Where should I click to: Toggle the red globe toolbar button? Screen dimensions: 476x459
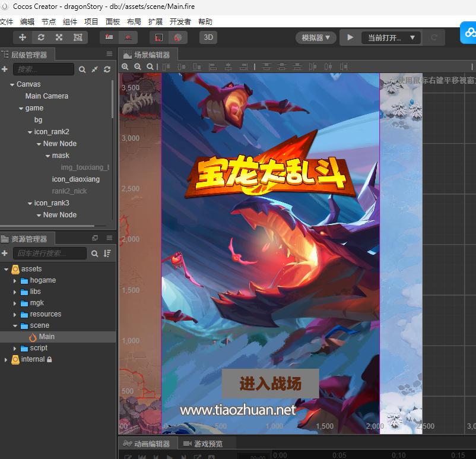pyautogui.click(x=178, y=37)
